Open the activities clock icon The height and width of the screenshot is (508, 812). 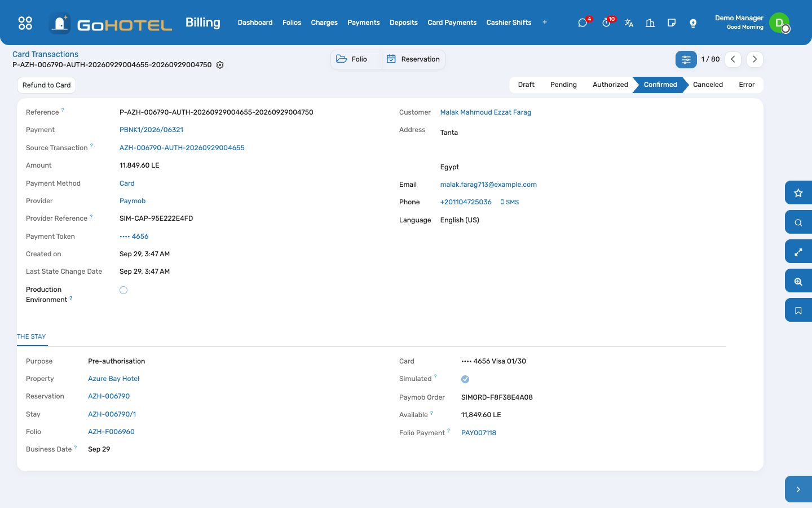click(606, 23)
